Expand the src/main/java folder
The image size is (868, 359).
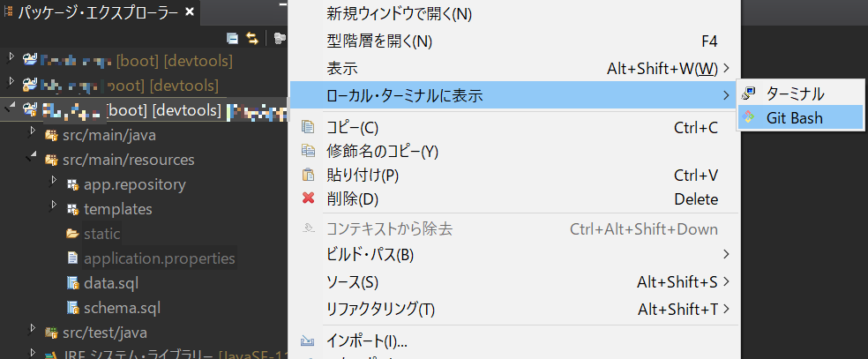(34, 131)
